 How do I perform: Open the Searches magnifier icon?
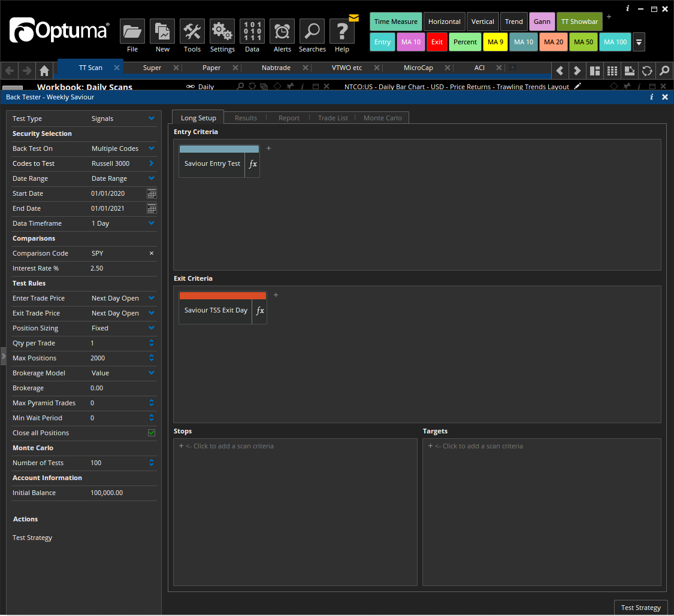click(x=312, y=32)
